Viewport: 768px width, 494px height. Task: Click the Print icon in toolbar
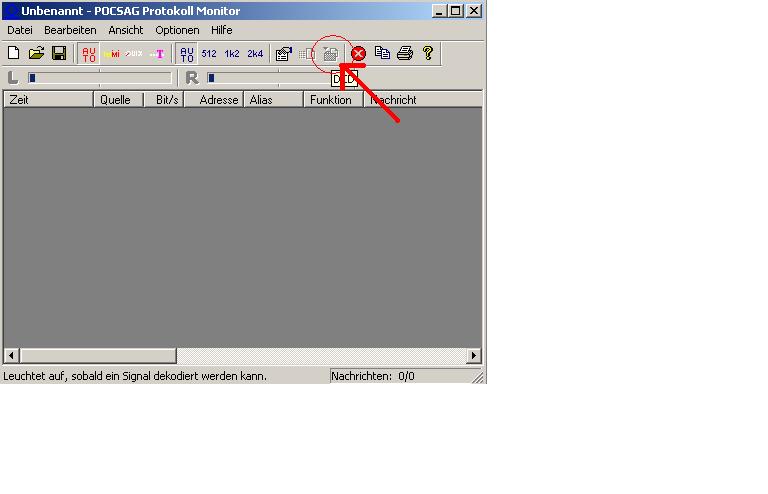point(405,53)
